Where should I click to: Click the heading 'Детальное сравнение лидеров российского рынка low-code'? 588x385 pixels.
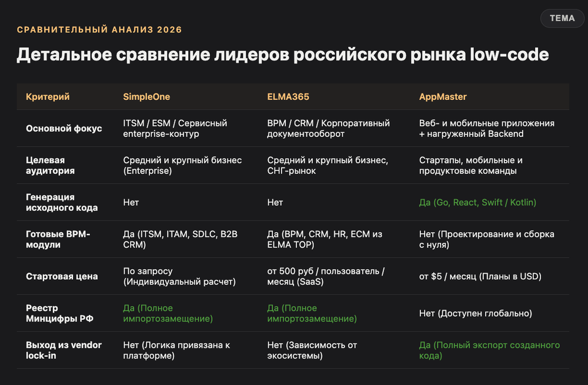point(283,54)
